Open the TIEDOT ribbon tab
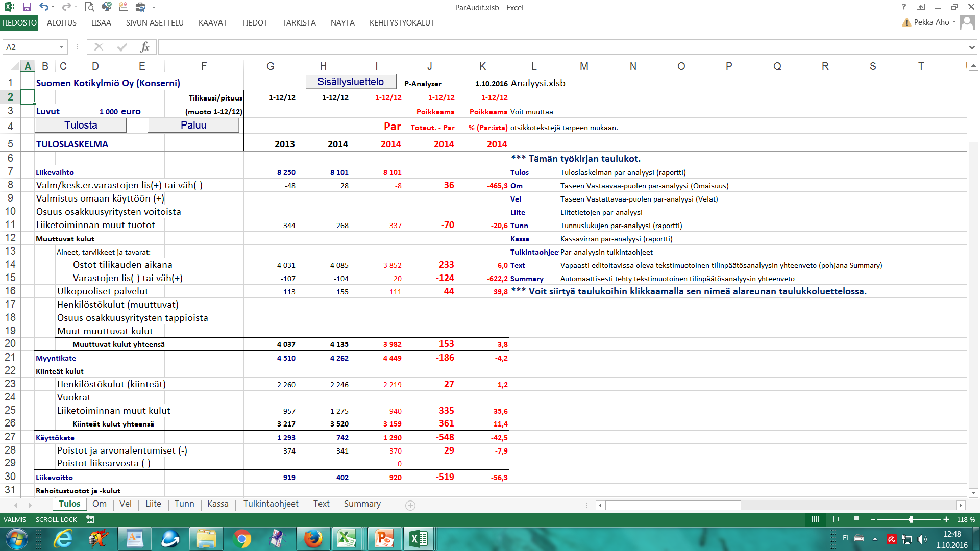This screenshot has width=980, height=551. click(255, 23)
